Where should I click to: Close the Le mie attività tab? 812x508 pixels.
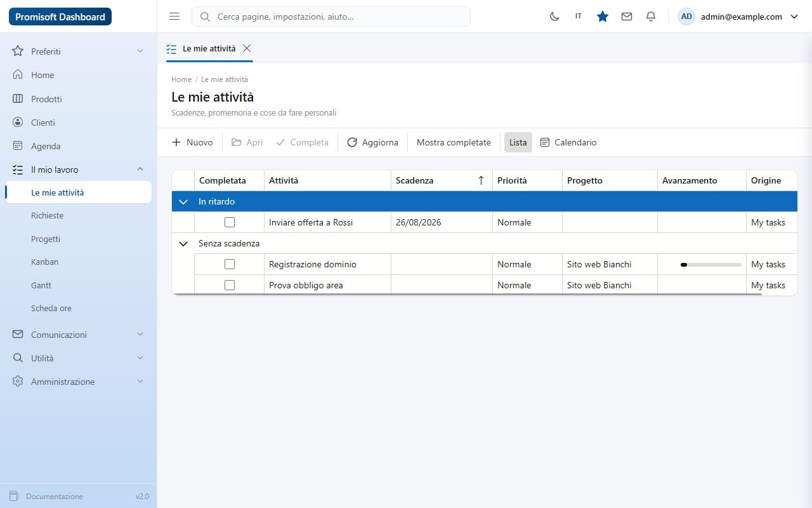tap(247, 48)
